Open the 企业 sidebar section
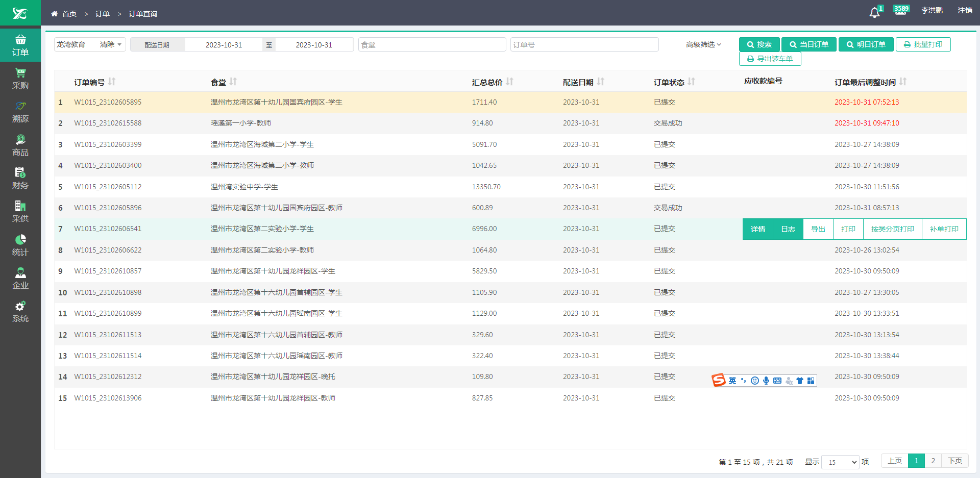The height and width of the screenshot is (478, 980). (20, 279)
